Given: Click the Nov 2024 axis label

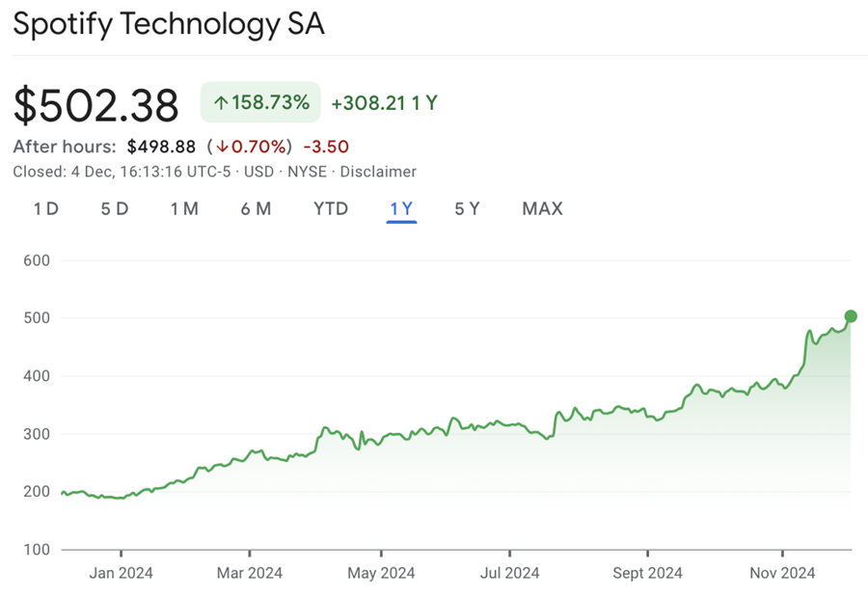Looking at the screenshot, I should pos(782,573).
